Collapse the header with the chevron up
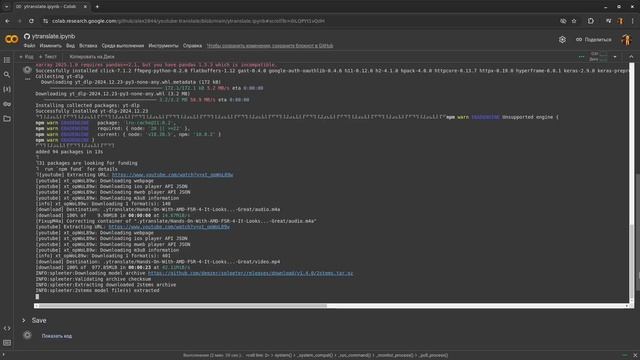The image size is (640, 360). [631, 57]
